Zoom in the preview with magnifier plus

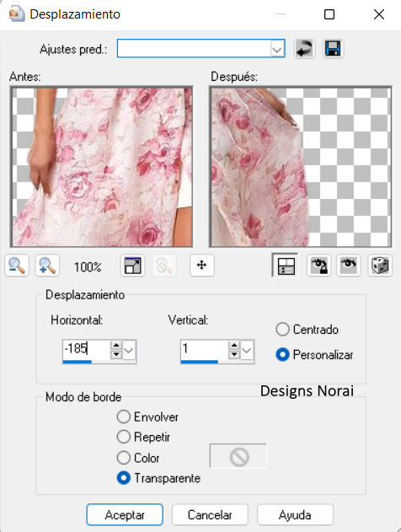47,266
